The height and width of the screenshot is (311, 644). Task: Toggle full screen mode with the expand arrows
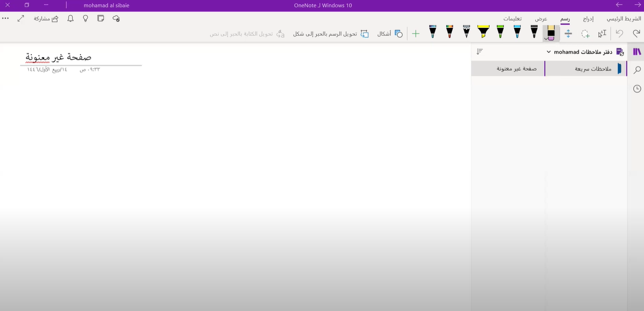[x=21, y=19]
